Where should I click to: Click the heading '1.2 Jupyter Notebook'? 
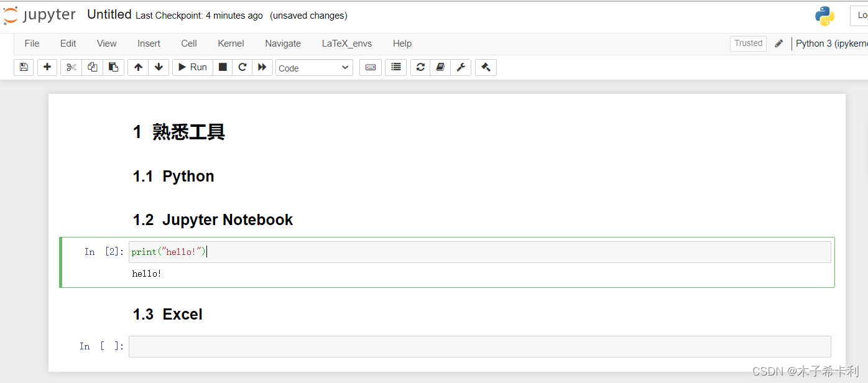[213, 220]
